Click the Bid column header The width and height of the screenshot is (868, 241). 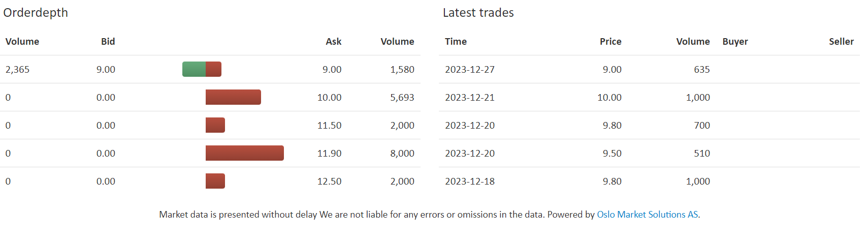pos(108,42)
